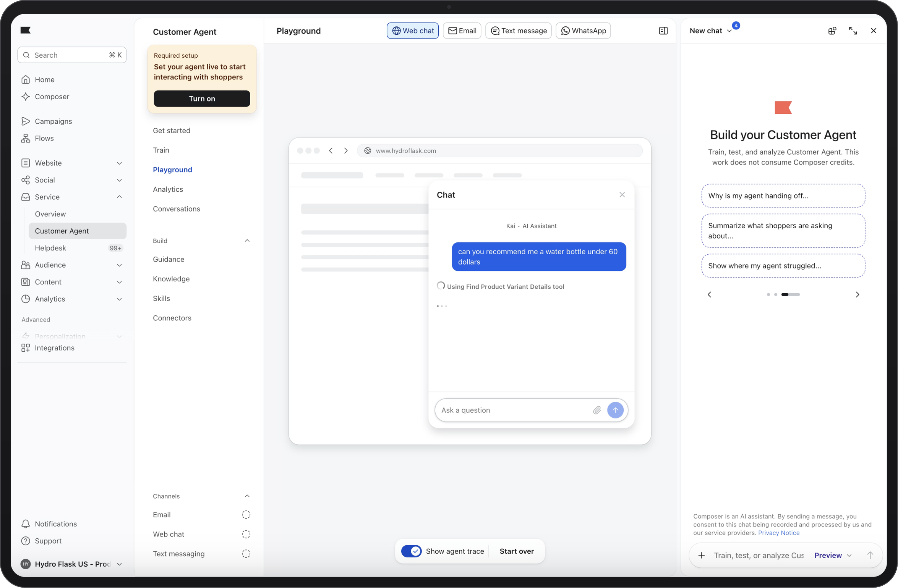
Task: Click the Email channel status circle
Action: [246, 515]
